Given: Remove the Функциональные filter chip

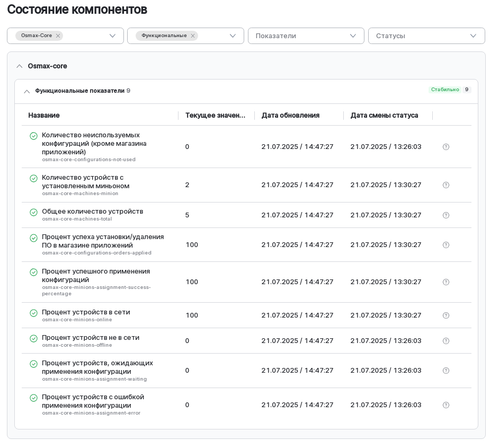Looking at the screenshot, I should click(193, 36).
